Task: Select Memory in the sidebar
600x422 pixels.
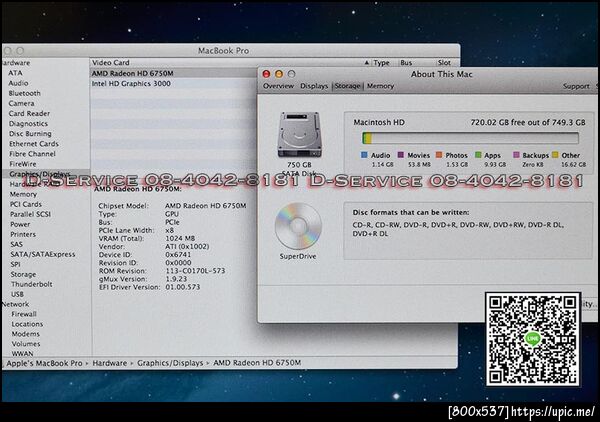Action: [x=23, y=194]
